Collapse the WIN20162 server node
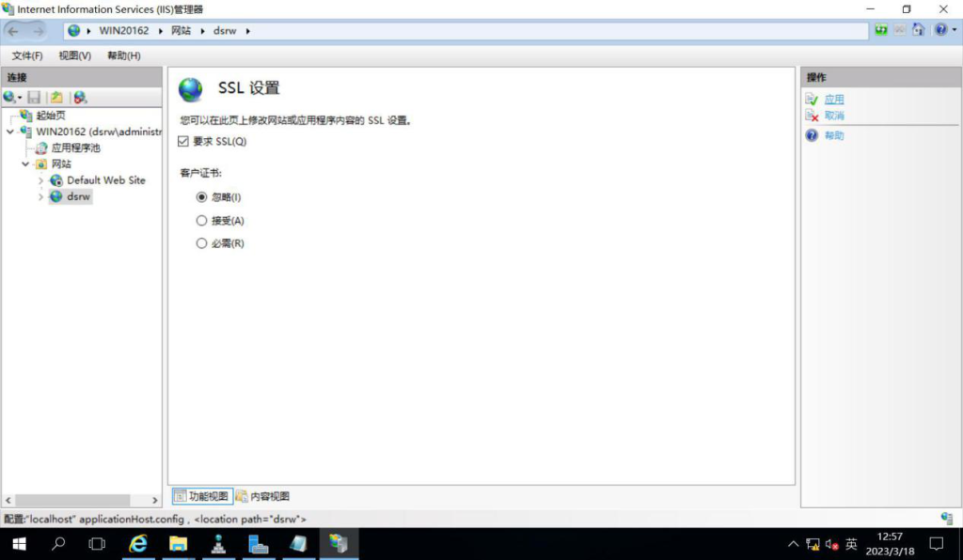Viewport: 963px width, 560px height. (10, 132)
